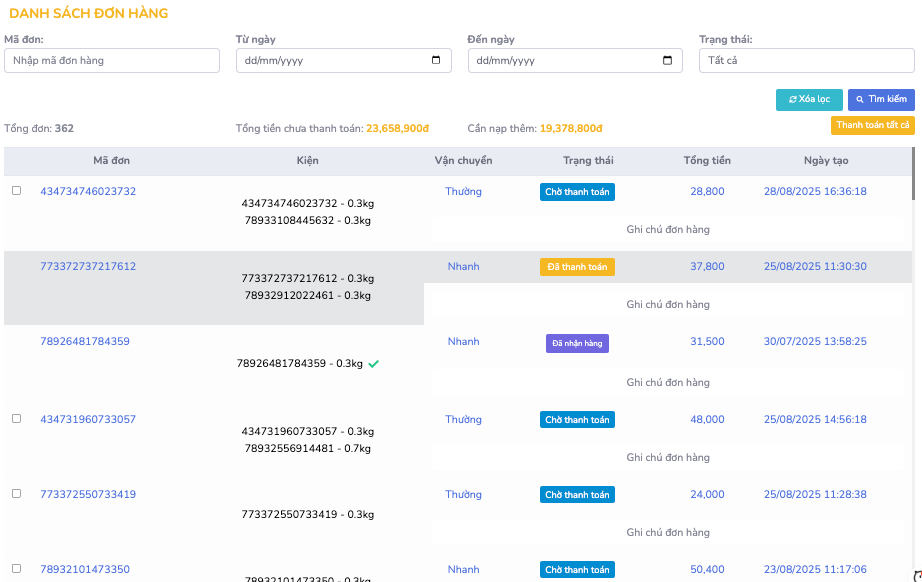This screenshot has width=922, height=582.
Task: Check the box for order 773372550733419
Action: 16,494
